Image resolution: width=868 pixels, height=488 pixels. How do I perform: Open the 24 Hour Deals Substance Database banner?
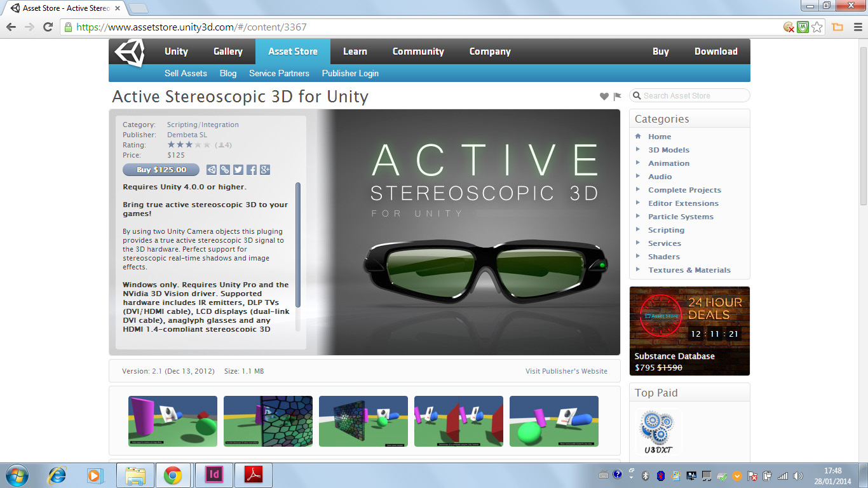click(x=689, y=331)
